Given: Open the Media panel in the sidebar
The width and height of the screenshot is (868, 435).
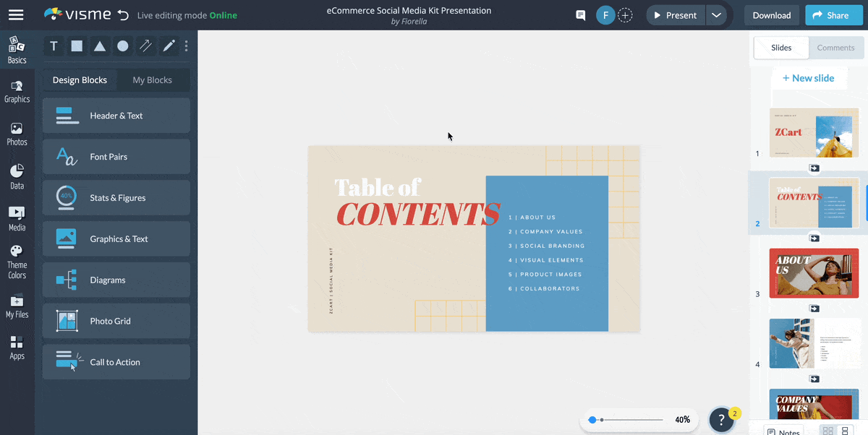Looking at the screenshot, I should 17,217.
